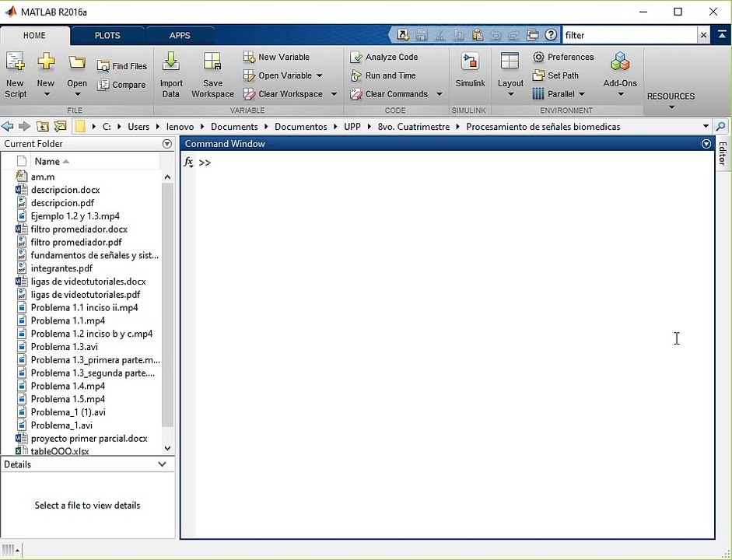Click Clear Workspace
Viewport: 732px width, 560px height.
click(283, 94)
